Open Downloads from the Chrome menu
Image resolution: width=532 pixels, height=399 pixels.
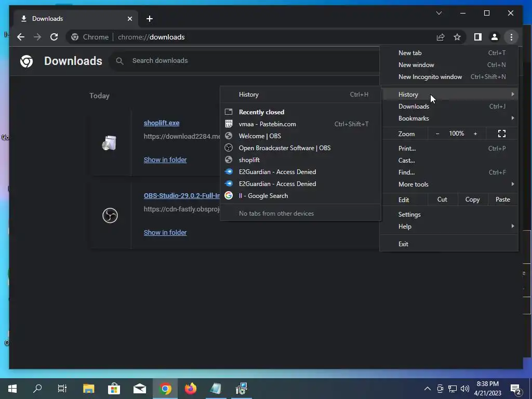449,106
